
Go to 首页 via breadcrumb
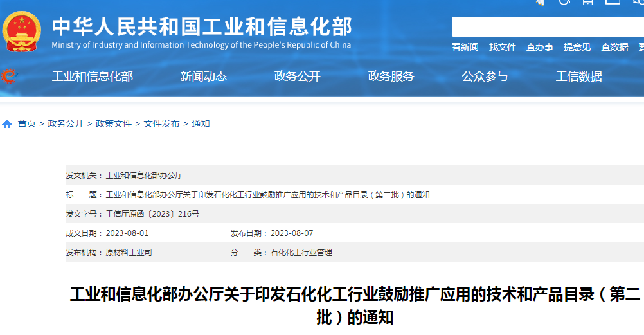point(27,123)
